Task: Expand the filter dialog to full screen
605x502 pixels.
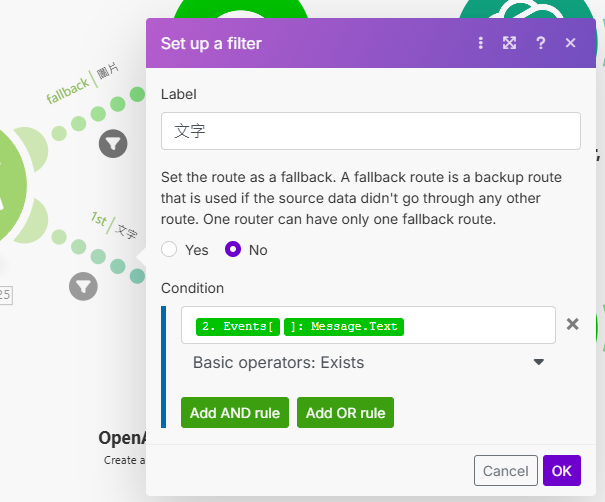Action: pos(510,43)
